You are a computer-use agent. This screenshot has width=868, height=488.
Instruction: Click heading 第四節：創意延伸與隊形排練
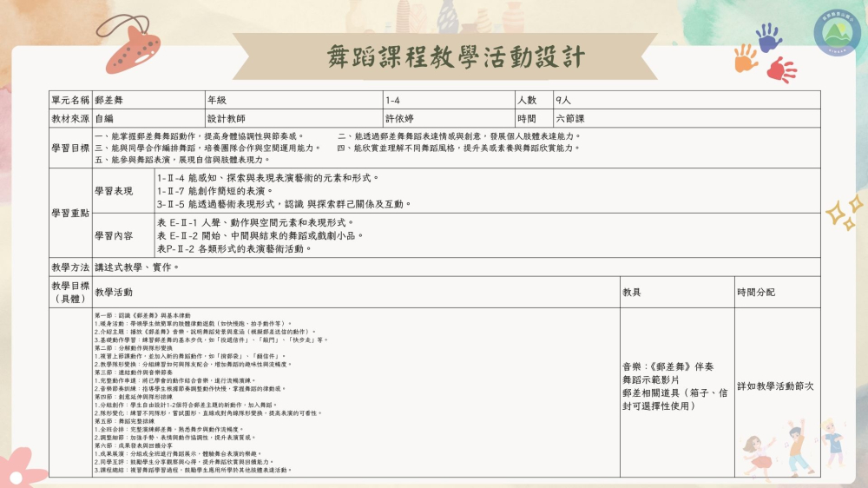click(x=134, y=397)
